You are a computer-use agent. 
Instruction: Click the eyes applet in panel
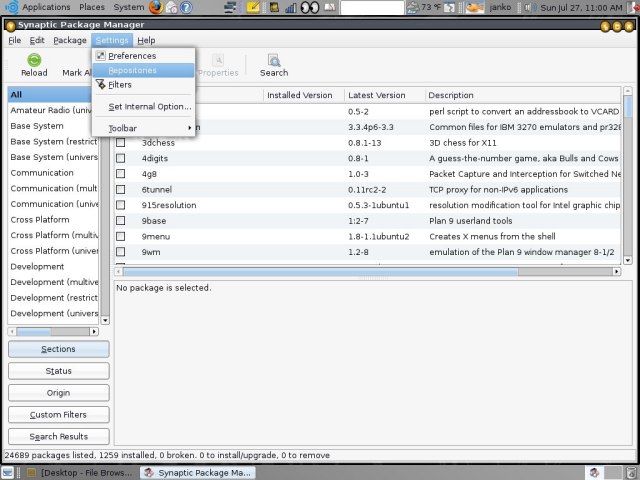click(310, 7)
